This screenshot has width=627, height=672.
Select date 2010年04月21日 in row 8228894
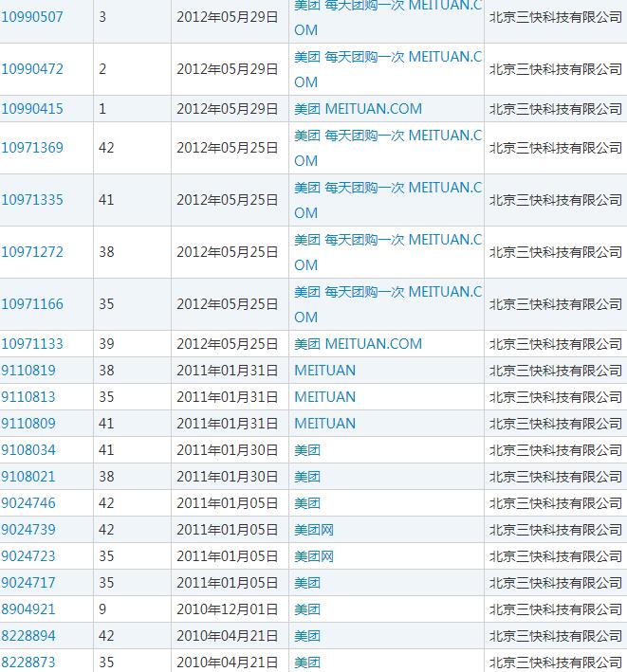[x=228, y=636]
